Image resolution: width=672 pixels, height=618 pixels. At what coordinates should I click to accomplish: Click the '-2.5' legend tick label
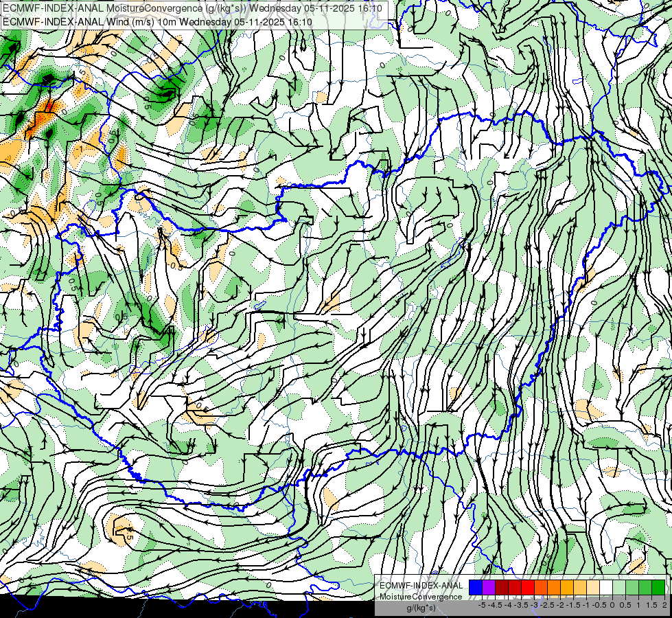click(x=547, y=605)
